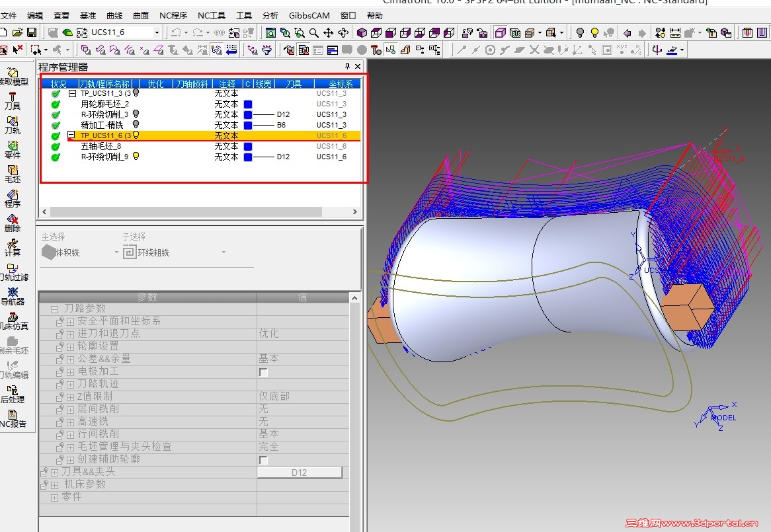This screenshot has height=532, width=771.
Task: Click the gray light bulb icon
Action: click(580, 33)
